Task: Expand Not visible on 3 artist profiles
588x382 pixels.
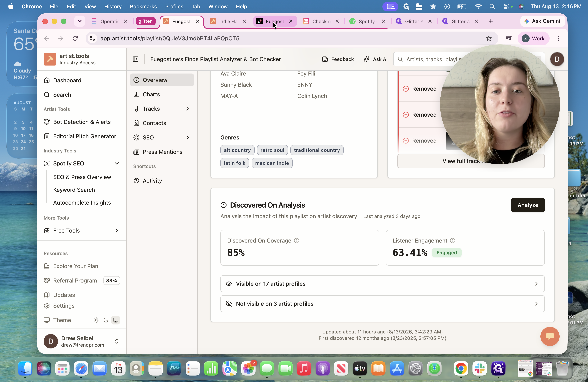Action: (382, 303)
